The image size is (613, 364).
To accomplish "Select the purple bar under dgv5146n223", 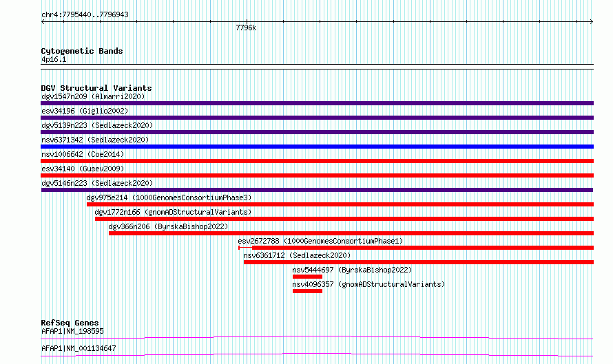I will tap(317, 190).
